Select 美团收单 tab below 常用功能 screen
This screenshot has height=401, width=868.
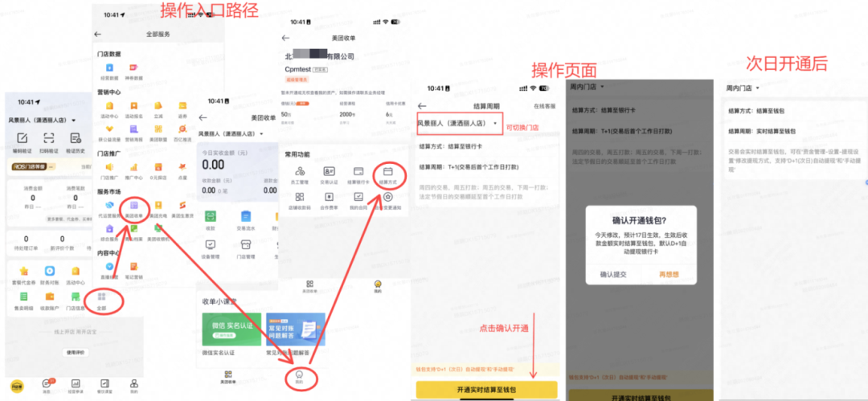[x=309, y=286]
